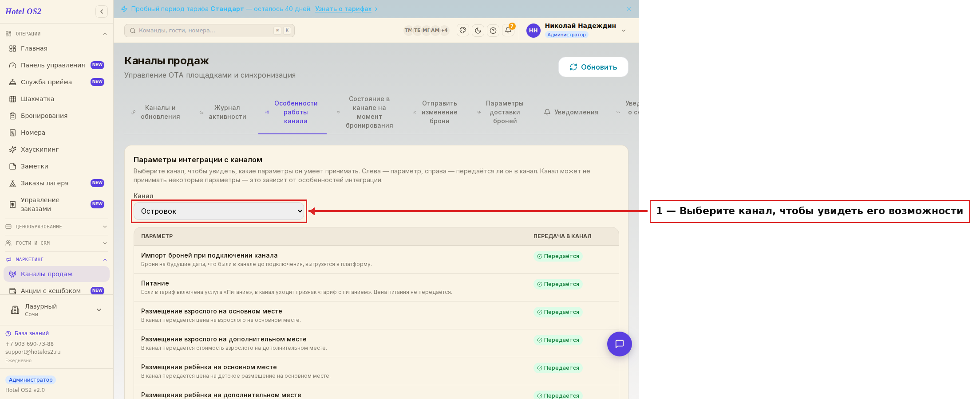Click the Обновить button

[593, 67]
